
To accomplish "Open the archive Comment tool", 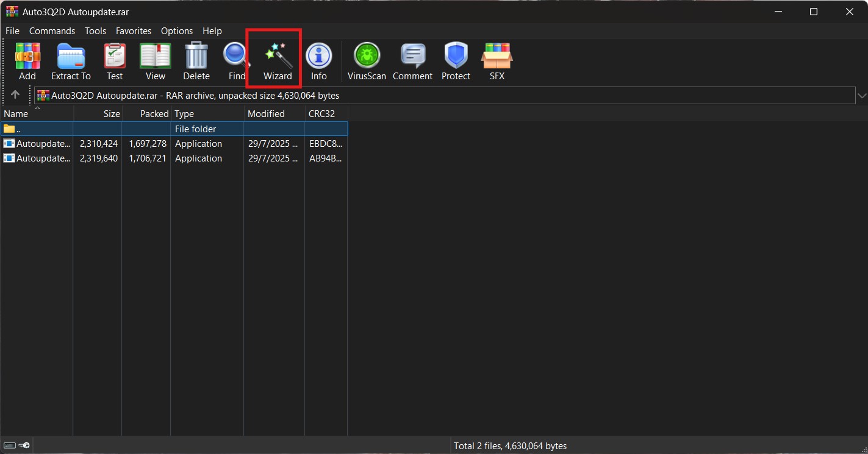I will [412, 62].
